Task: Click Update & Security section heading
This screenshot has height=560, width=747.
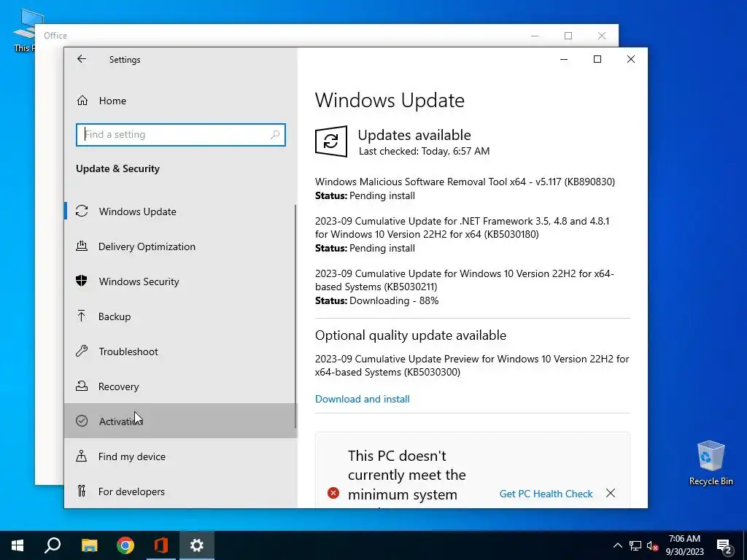Action: tap(117, 169)
